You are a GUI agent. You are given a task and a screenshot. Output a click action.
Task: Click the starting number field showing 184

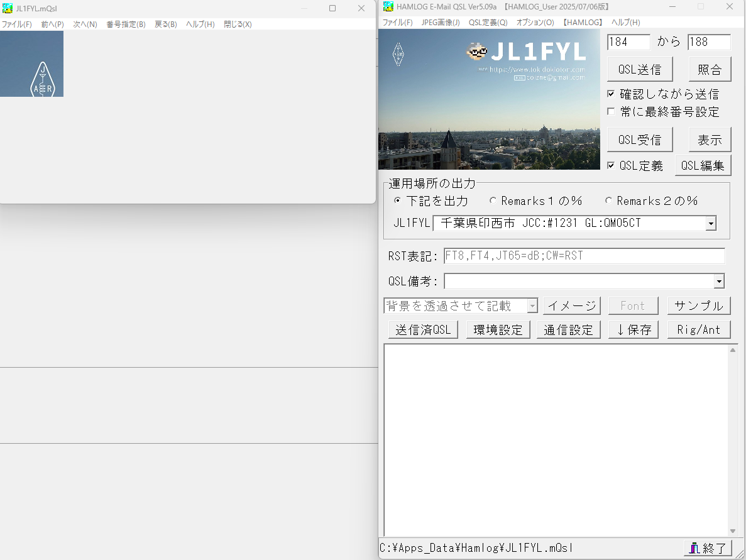click(628, 42)
